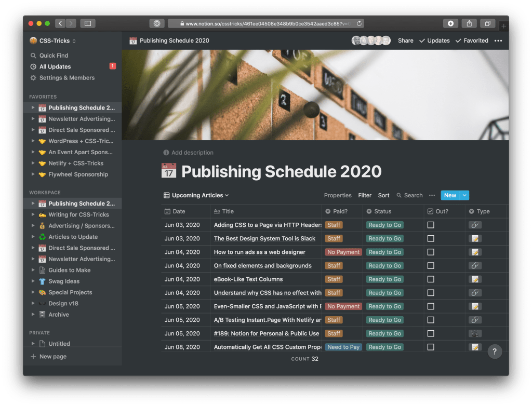The height and width of the screenshot is (406, 532).
Task: Check Out? for On fixed elements and backgrounds
Action: click(431, 266)
